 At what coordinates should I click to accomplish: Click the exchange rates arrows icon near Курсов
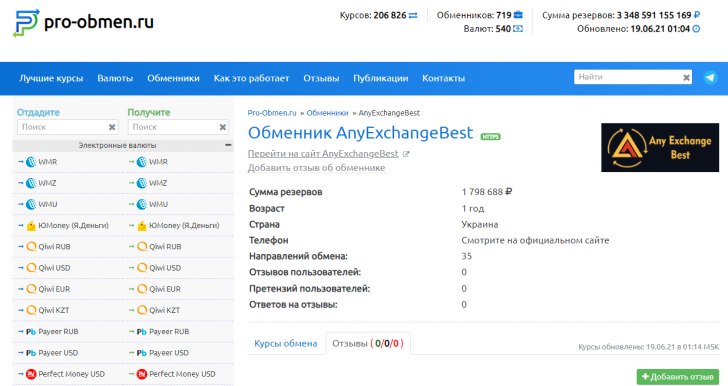pyautogui.click(x=413, y=15)
